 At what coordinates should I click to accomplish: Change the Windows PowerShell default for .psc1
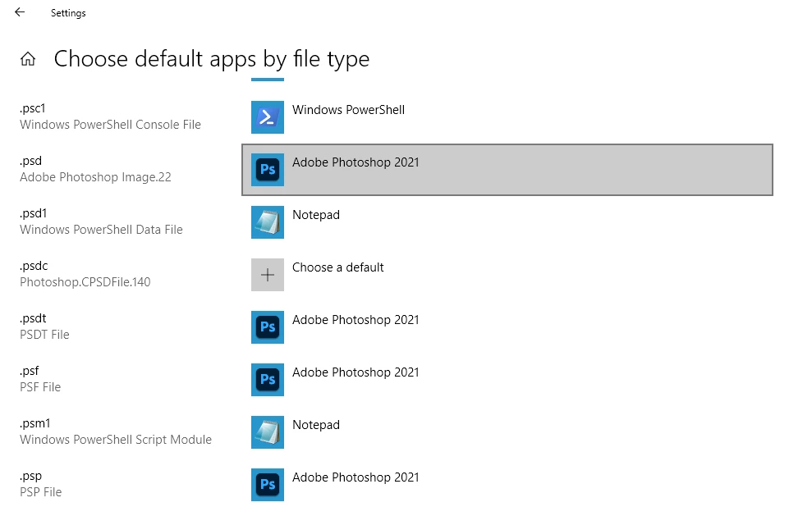coord(507,117)
